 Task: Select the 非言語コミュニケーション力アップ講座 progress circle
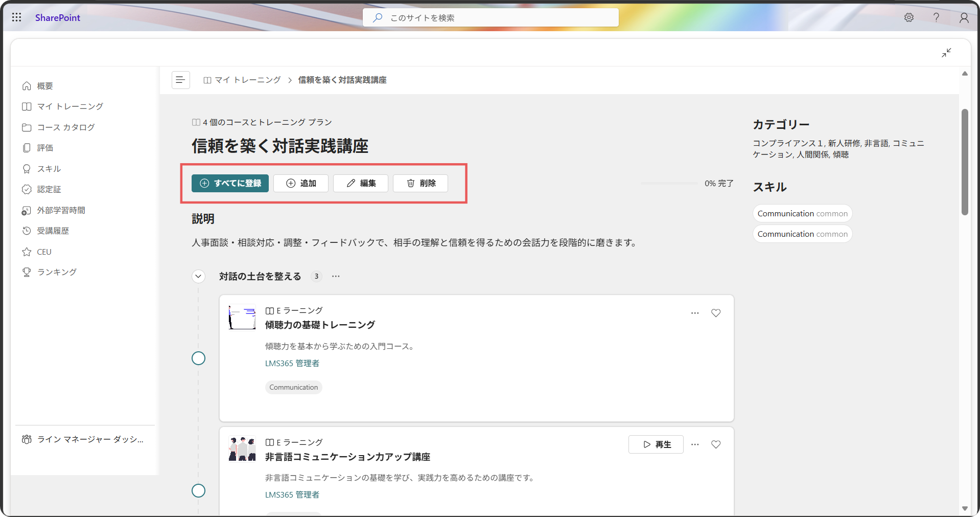pyautogui.click(x=198, y=490)
